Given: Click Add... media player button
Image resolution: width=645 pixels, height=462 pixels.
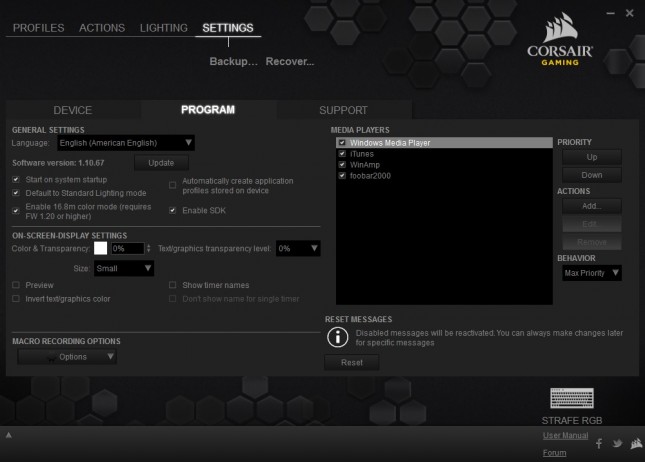Looking at the screenshot, I should [592, 206].
